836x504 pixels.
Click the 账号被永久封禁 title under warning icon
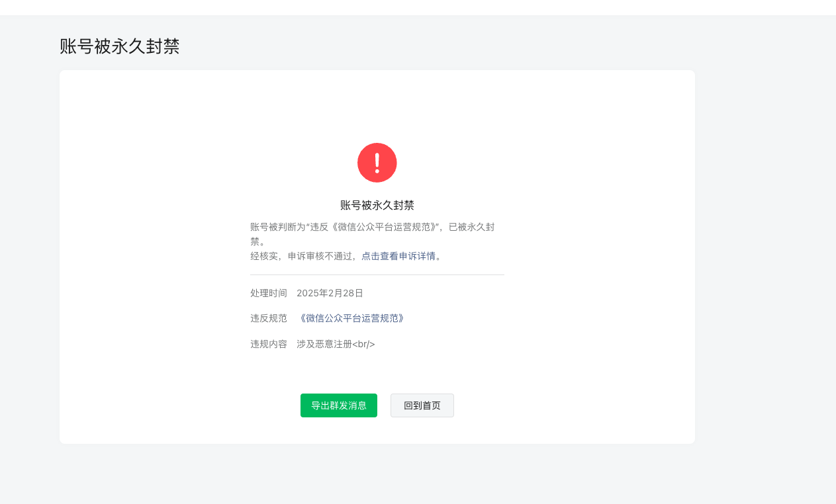pos(377,205)
